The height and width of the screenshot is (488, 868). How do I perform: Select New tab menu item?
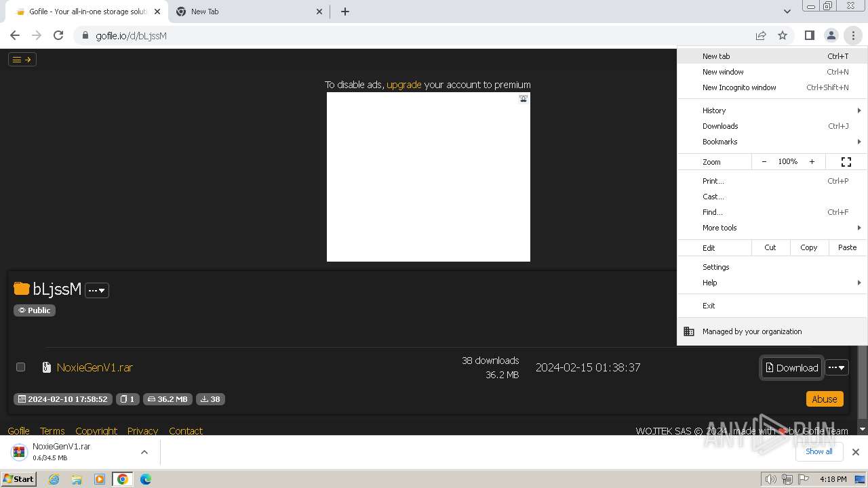pos(772,56)
